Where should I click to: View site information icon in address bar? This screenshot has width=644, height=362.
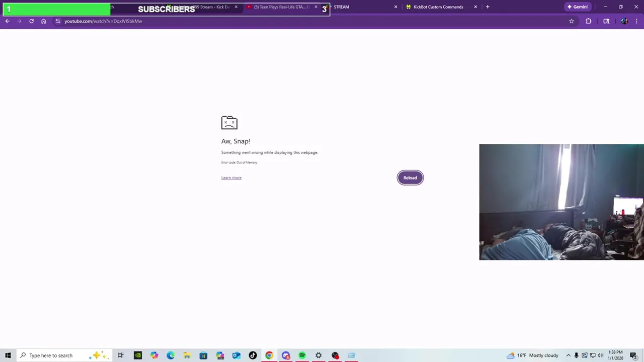coord(58,21)
